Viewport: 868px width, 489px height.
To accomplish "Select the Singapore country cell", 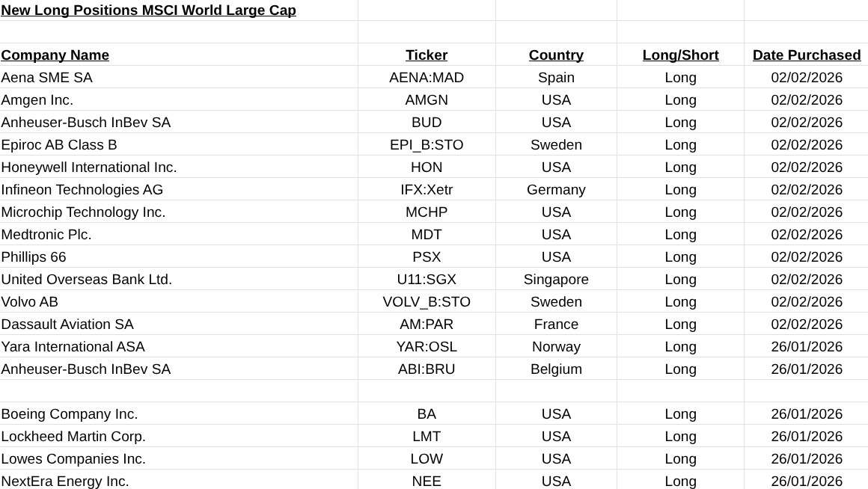I will point(556,280).
